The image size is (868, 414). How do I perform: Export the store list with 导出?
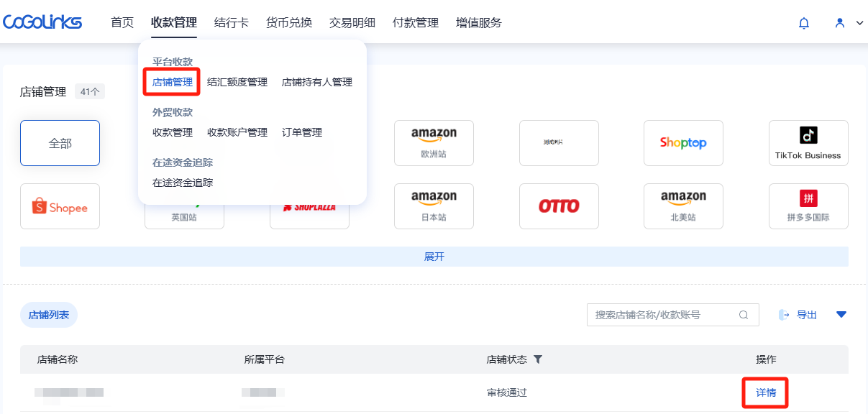(x=799, y=315)
